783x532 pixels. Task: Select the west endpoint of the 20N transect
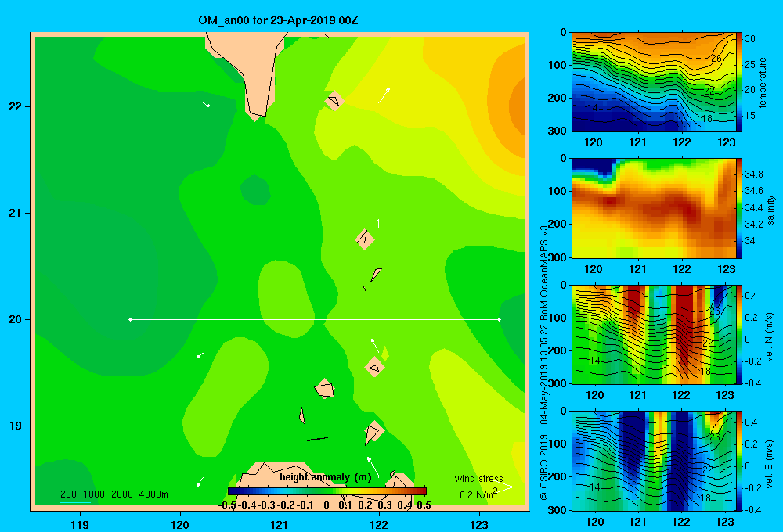tap(130, 319)
